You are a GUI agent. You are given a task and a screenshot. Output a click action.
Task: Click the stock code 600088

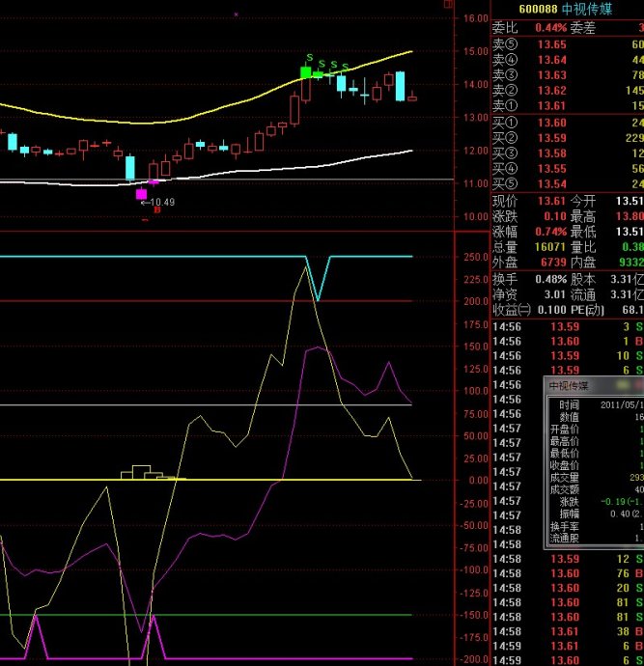pyautogui.click(x=538, y=9)
